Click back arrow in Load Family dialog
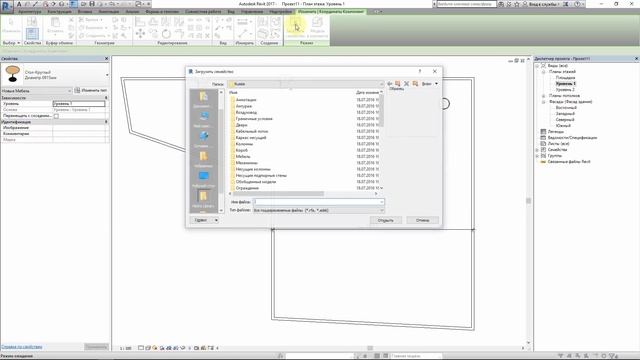This screenshot has width=640, height=360. 389,84
